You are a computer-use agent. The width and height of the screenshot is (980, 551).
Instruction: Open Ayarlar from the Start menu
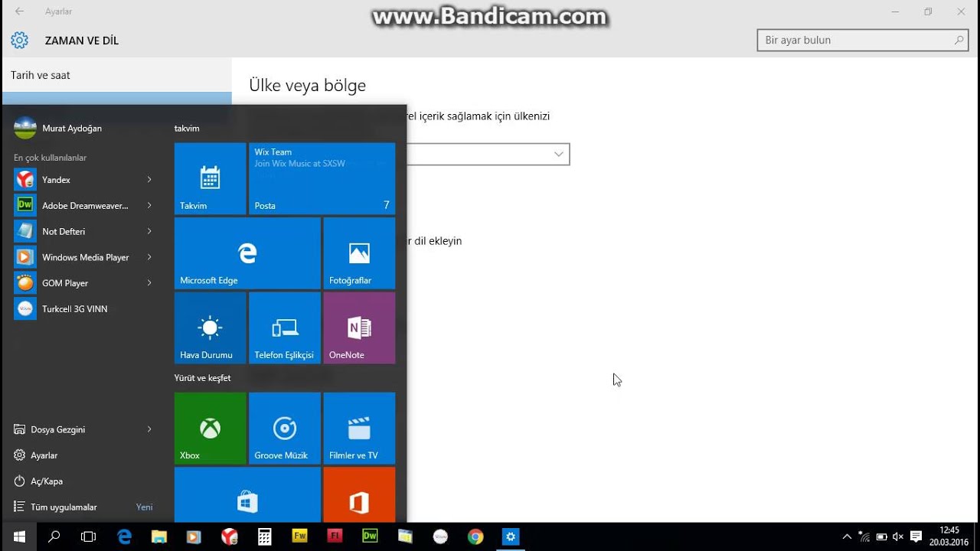83,455
